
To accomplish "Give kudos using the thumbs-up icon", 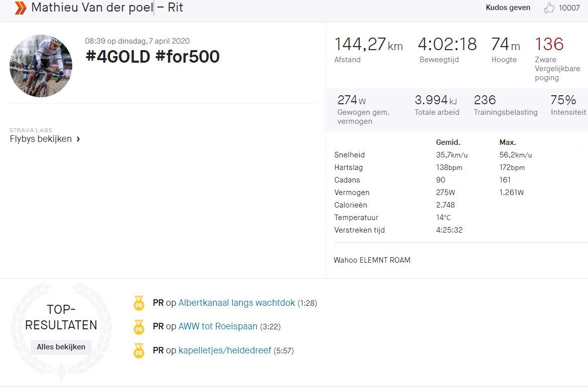I will pos(550,8).
